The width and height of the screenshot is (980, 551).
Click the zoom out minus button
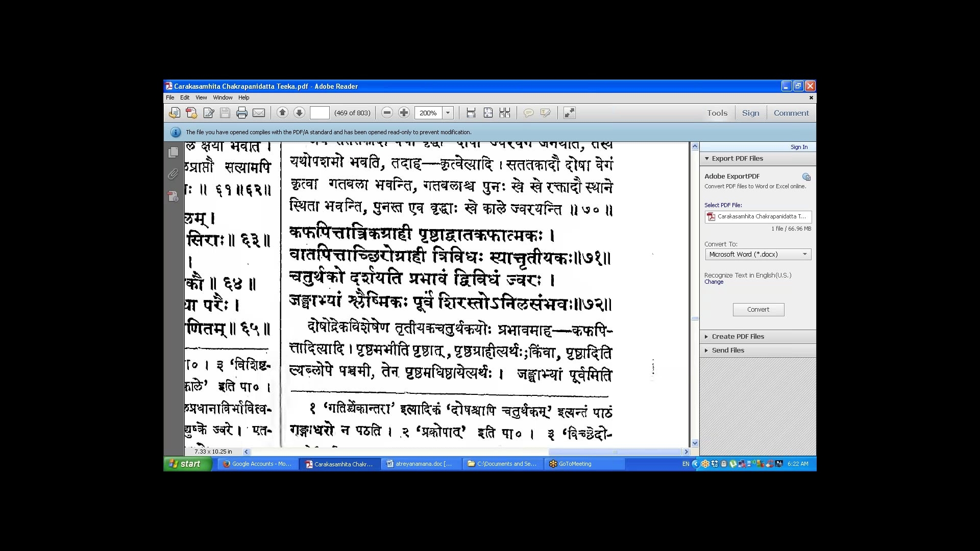pyautogui.click(x=387, y=113)
